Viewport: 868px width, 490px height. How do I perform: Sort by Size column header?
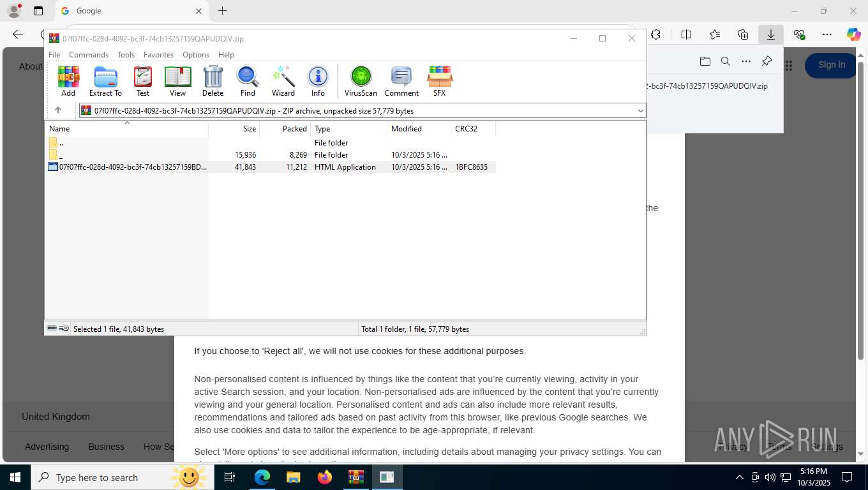[x=234, y=128]
